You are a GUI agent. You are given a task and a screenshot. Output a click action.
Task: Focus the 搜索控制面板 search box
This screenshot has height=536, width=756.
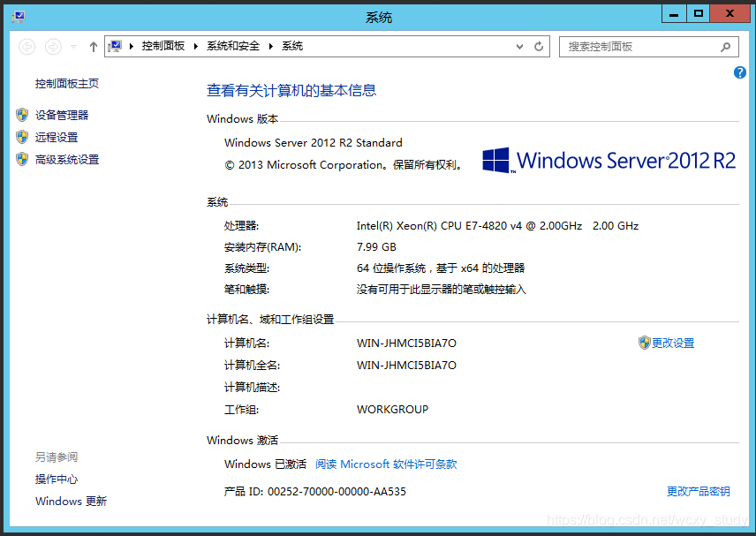point(648,47)
